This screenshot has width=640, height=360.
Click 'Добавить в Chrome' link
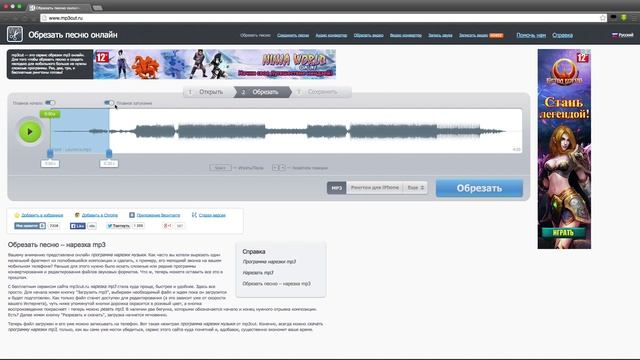[100, 215]
